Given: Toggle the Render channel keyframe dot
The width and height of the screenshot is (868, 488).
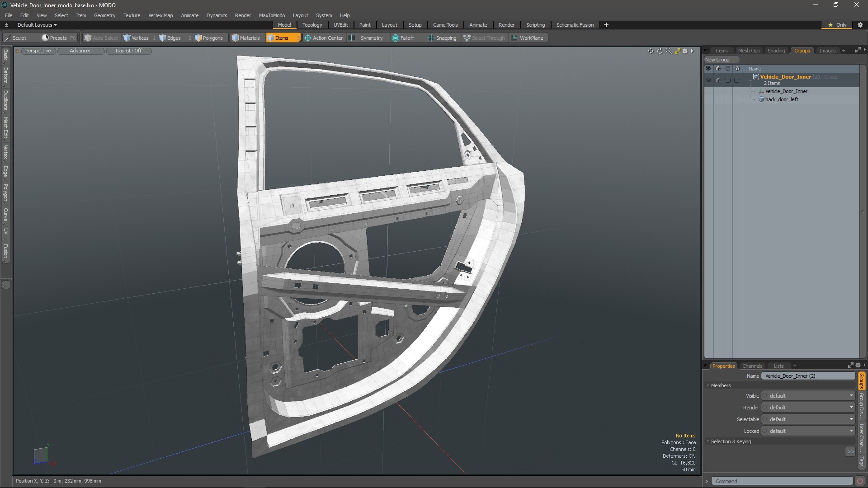Looking at the screenshot, I should point(765,408).
